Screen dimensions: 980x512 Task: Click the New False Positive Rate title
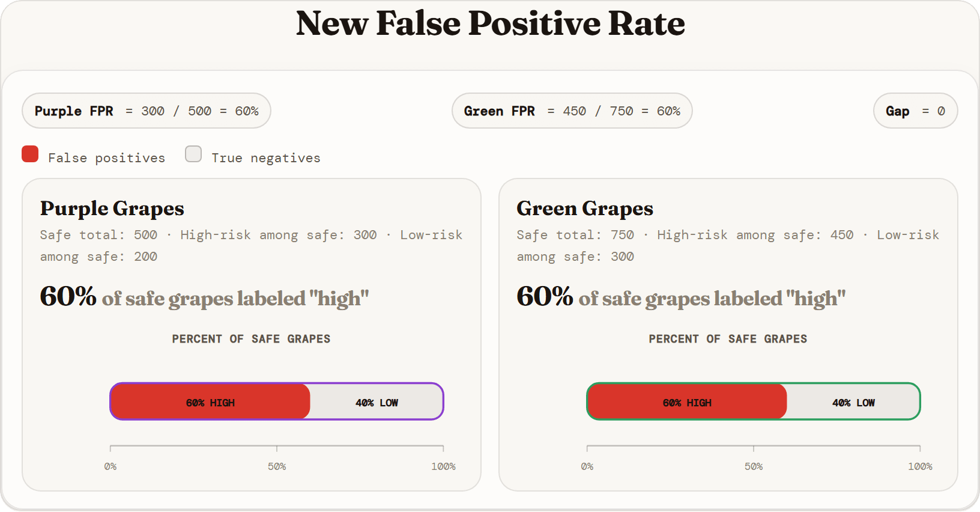(x=490, y=24)
